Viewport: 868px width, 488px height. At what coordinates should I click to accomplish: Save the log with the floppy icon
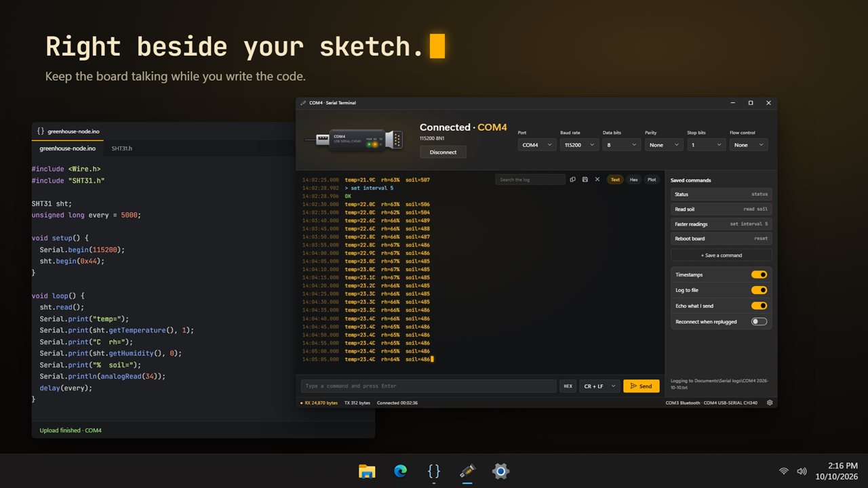(x=585, y=180)
